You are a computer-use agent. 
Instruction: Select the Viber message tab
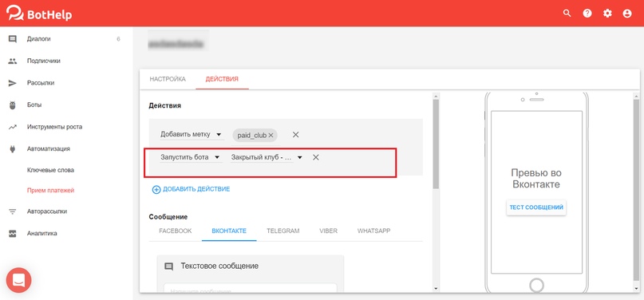click(x=329, y=231)
